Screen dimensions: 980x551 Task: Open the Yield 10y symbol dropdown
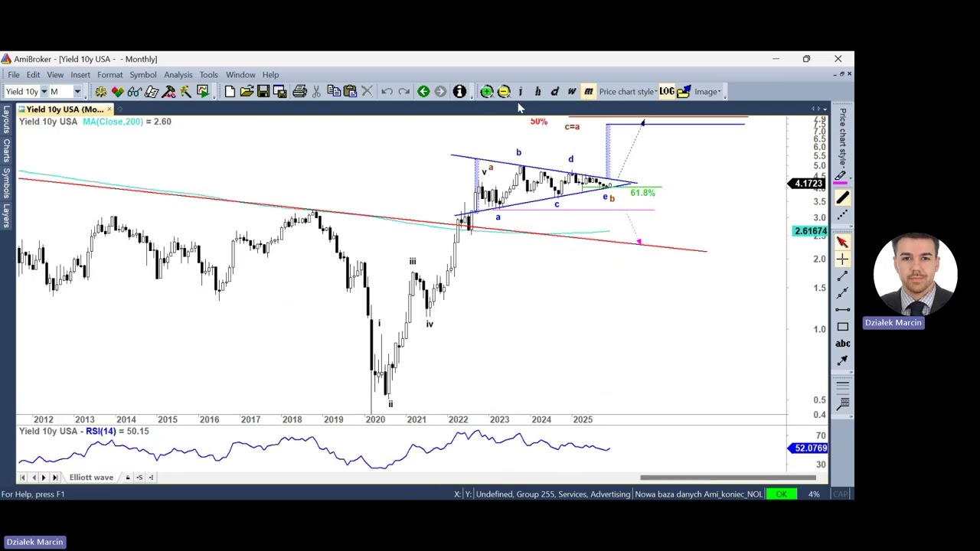44,92
